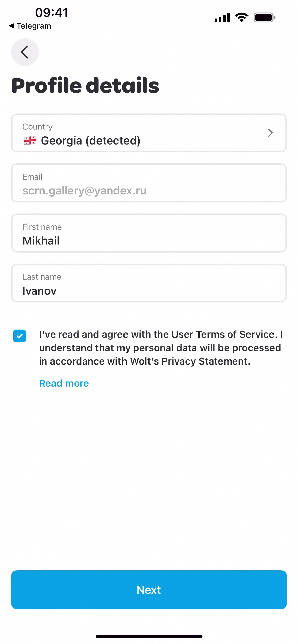Tap the Terms of Service agreement text
This screenshot has width=298, height=644.
click(161, 348)
